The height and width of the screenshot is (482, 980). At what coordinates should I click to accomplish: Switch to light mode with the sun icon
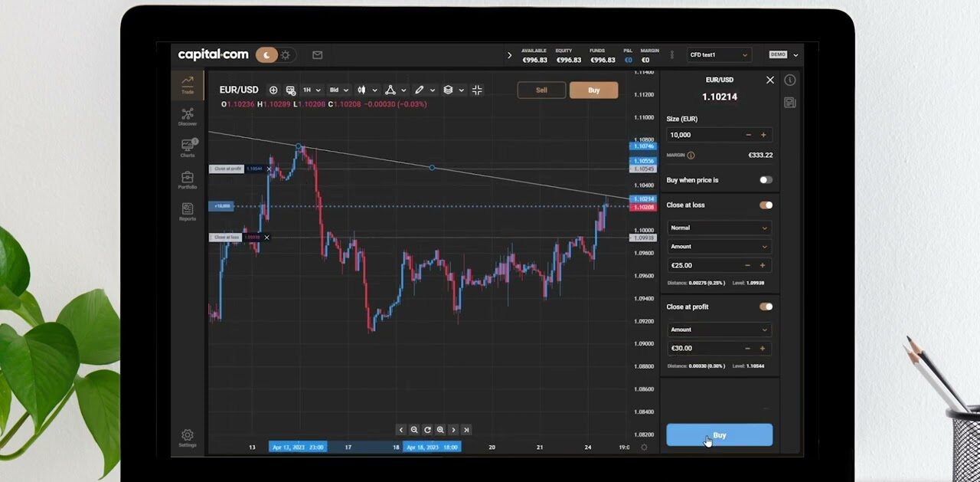pos(286,55)
